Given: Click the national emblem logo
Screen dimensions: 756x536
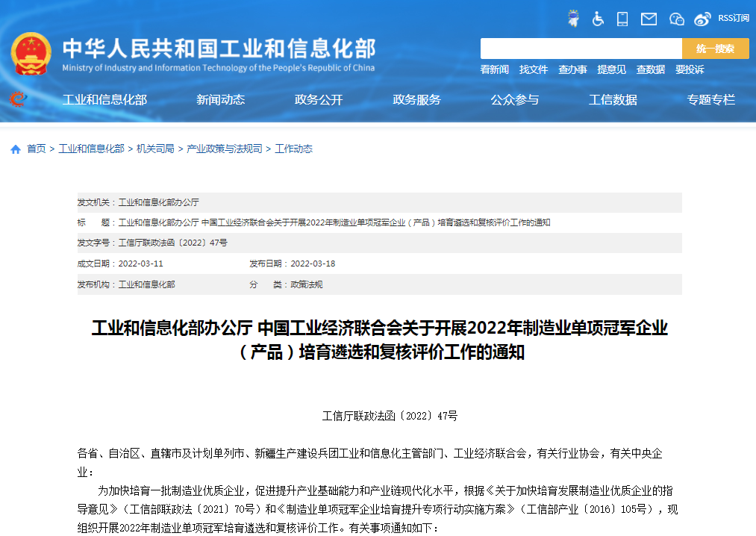Looking at the screenshot, I should [31, 54].
